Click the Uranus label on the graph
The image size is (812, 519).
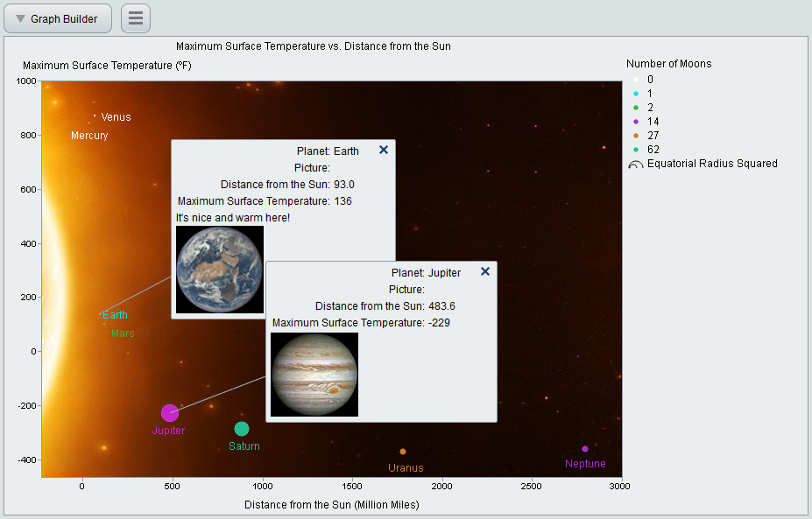(x=406, y=467)
